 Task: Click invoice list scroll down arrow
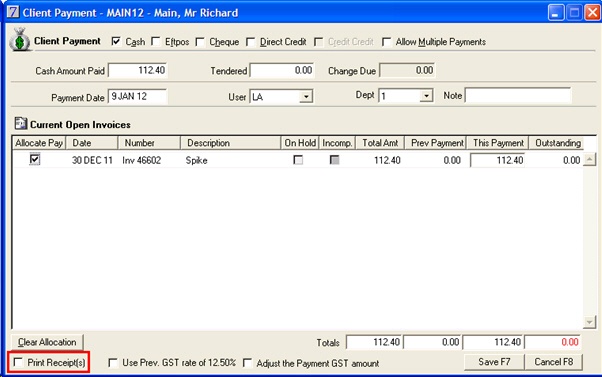click(589, 322)
